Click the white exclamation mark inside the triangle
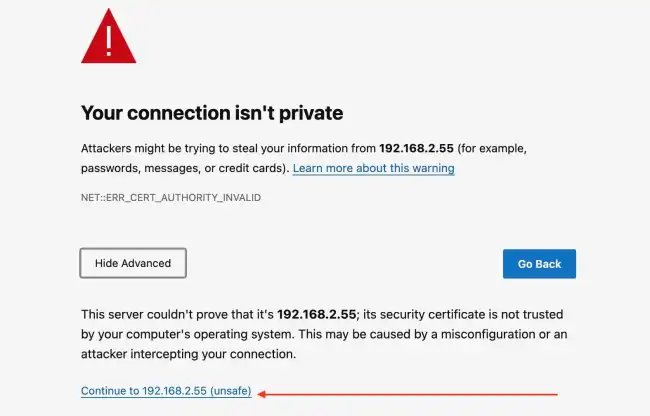This screenshot has width=650, height=416. pos(109,41)
